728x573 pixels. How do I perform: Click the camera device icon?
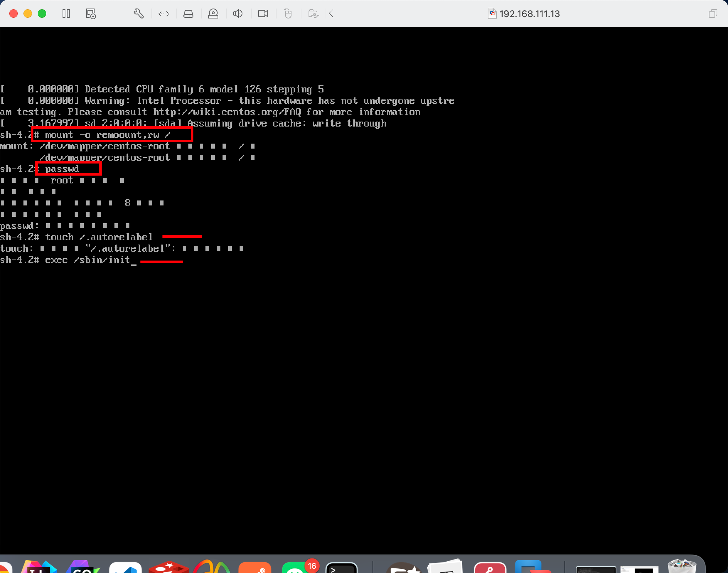263,14
